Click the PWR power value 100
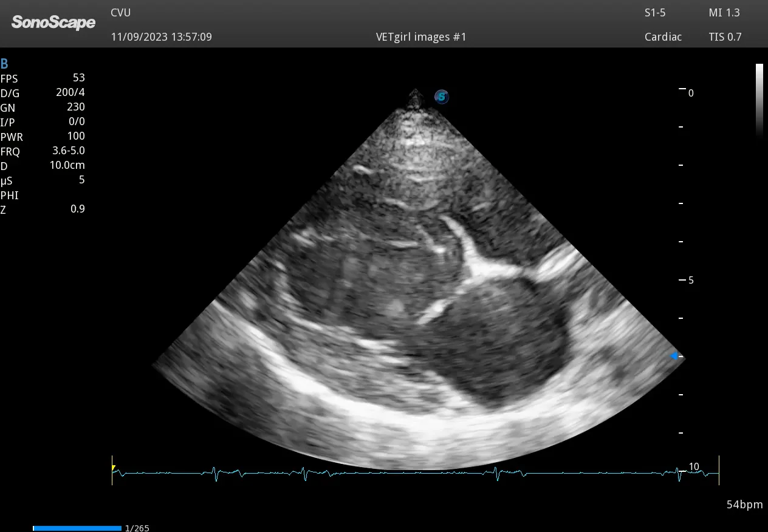768x532 pixels. (x=76, y=136)
